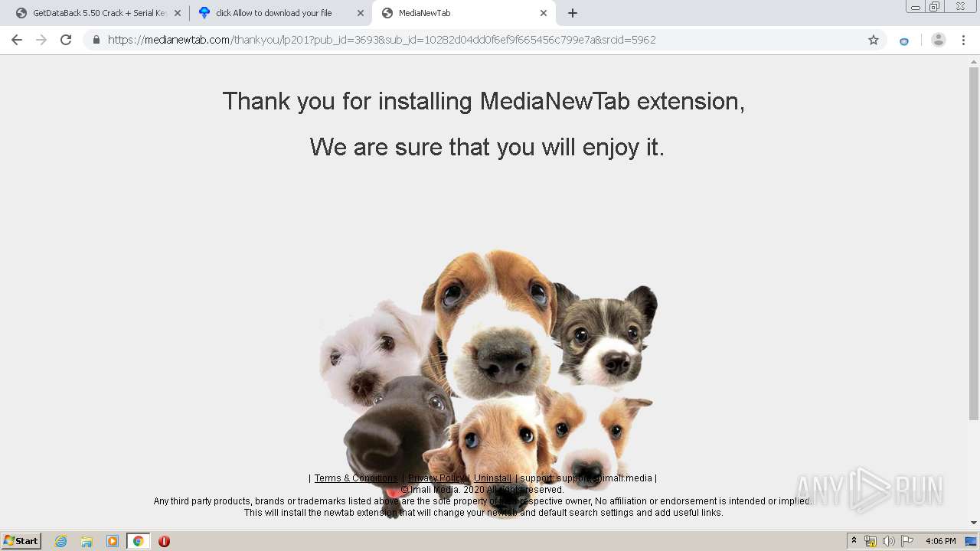This screenshot has height=551, width=980.
Task: Open the MediaNewTab extension icon
Action: pyautogui.click(x=904, y=41)
